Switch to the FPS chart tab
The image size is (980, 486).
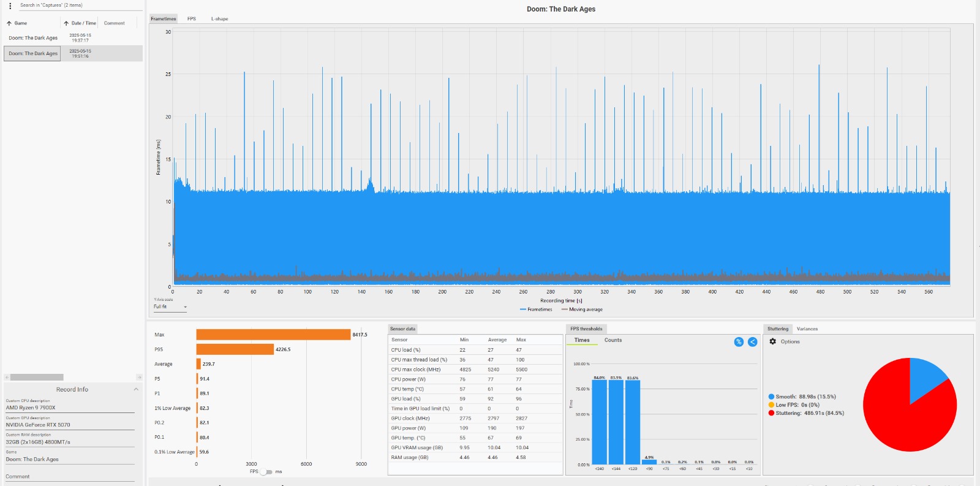point(192,19)
